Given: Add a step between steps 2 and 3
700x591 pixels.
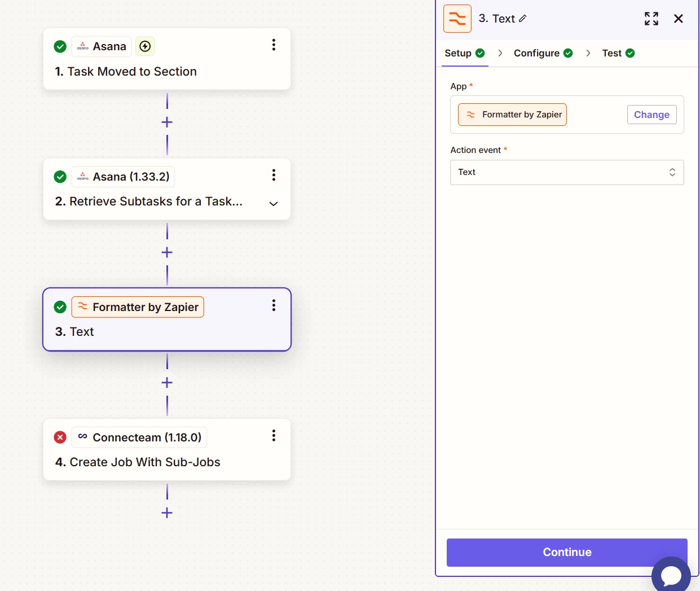Looking at the screenshot, I should (167, 252).
